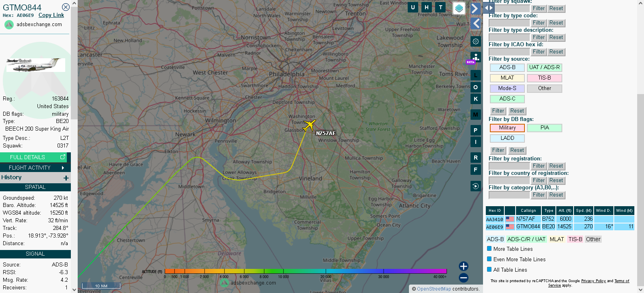
Task: Sort table by Alt. (ft) column
Action: pos(565,211)
